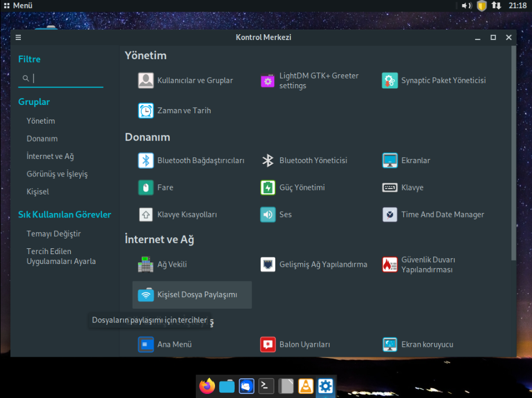Open Klavye Kısayolları shortcuts
Screen dimensions: 532x398
(x=177, y=215)
